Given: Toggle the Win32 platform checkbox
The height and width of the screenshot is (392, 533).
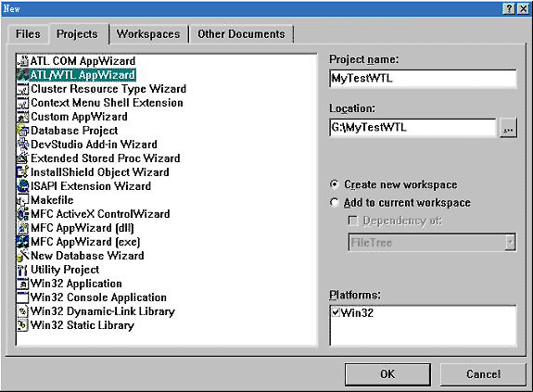Looking at the screenshot, I should click(336, 312).
